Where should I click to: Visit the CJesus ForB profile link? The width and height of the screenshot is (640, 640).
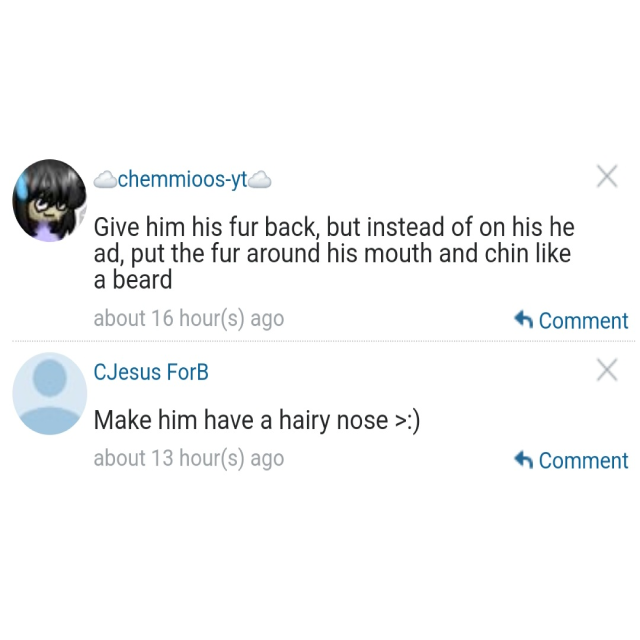(151, 372)
